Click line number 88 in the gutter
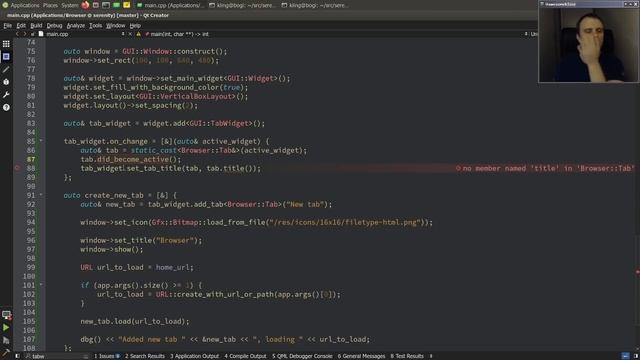The height and width of the screenshot is (360, 640). click(x=31, y=168)
